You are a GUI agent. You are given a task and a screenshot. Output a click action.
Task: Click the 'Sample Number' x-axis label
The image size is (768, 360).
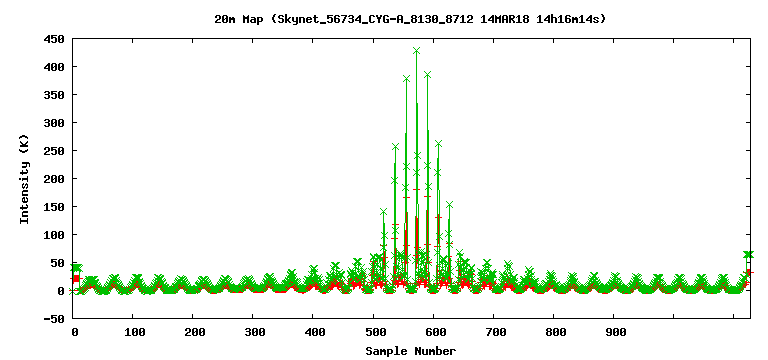coord(410,351)
